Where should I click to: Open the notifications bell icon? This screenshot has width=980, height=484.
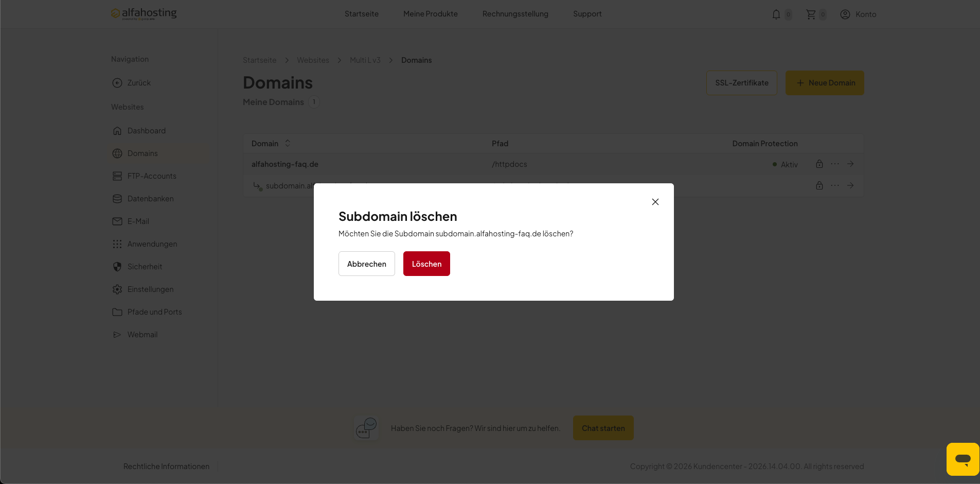776,14
